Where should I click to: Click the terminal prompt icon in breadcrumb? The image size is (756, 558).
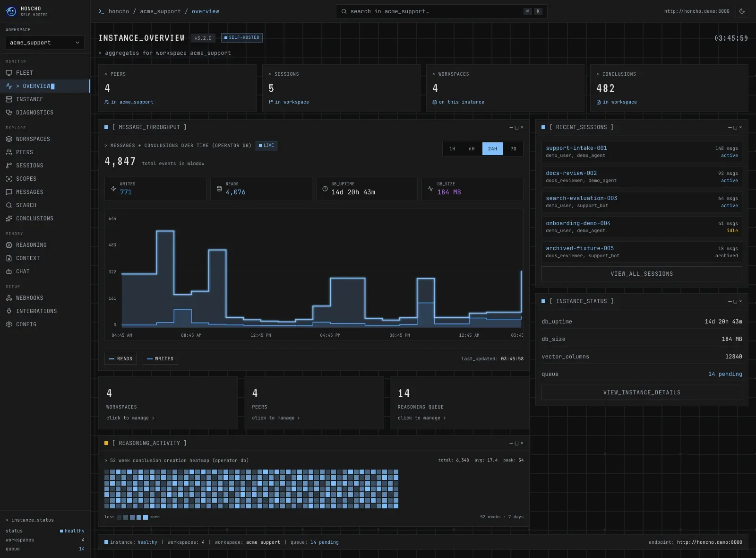[101, 11]
